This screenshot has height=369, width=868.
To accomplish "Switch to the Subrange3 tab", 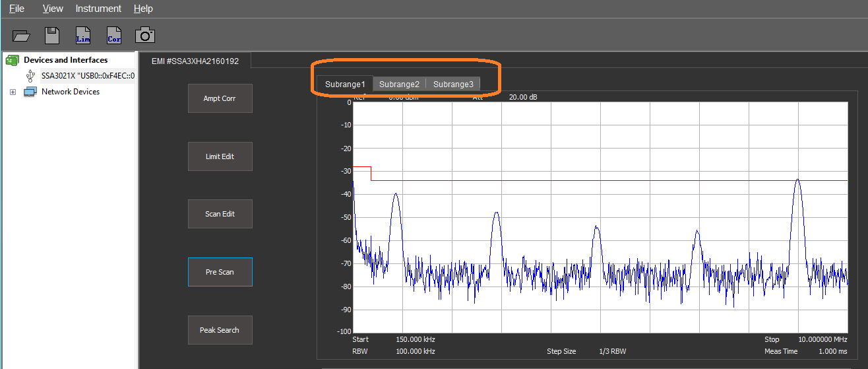I will pos(453,84).
